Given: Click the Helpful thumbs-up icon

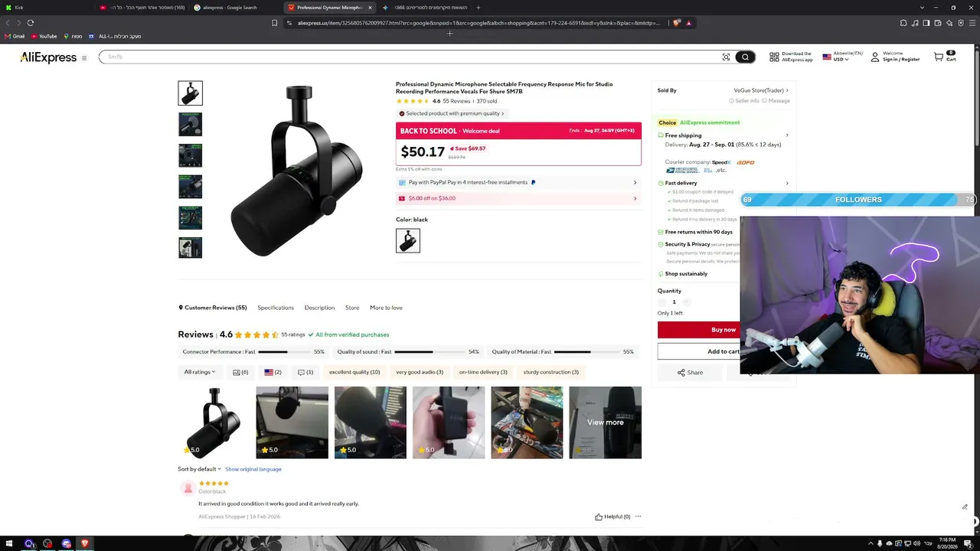Looking at the screenshot, I should pos(599,517).
